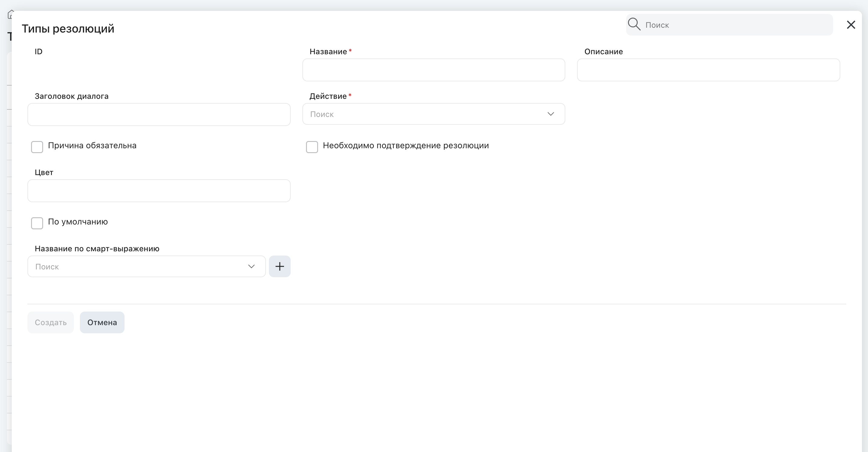Focus the Описание input field
868x452 pixels.
point(708,70)
